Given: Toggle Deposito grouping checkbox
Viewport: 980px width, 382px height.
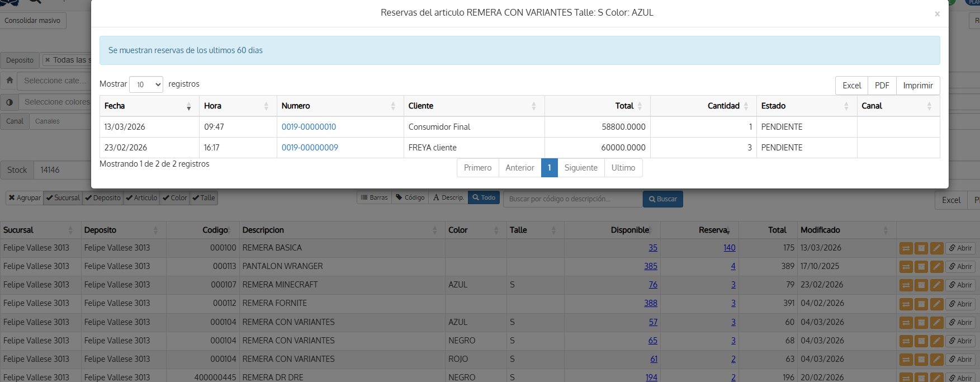Looking at the screenshot, I should pos(103,198).
